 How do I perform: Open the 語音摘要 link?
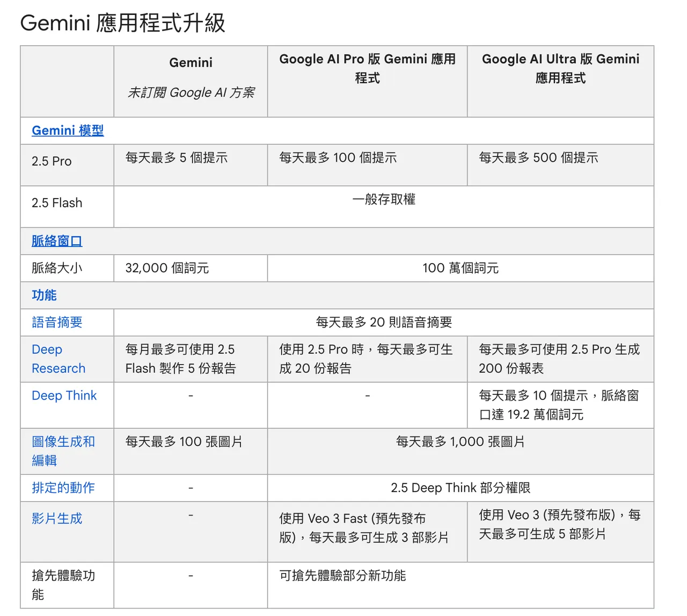[x=57, y=322]
